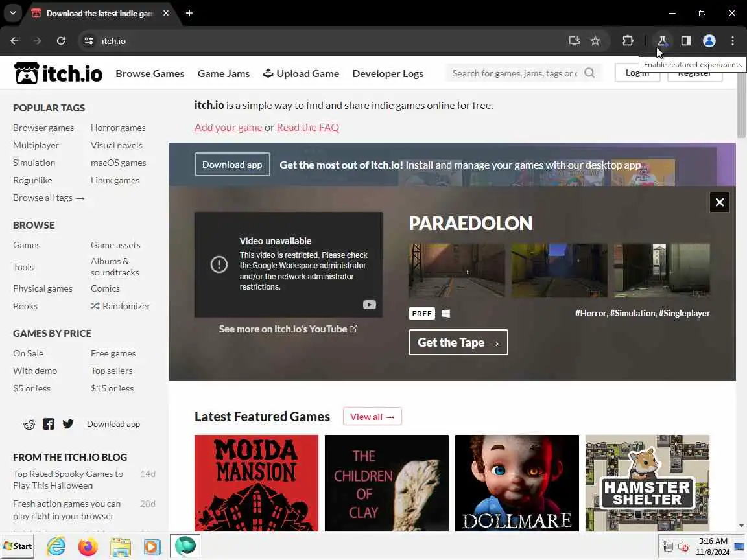
Task: Launch Firefox from taskbar
Action: [88, 546]
